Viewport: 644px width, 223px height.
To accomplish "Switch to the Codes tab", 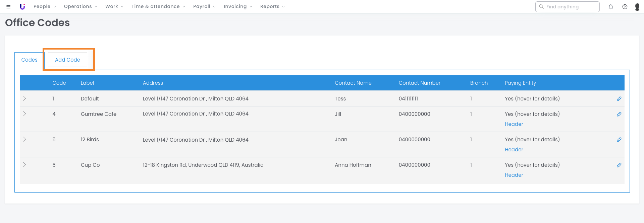I will (x=29, y=60).
